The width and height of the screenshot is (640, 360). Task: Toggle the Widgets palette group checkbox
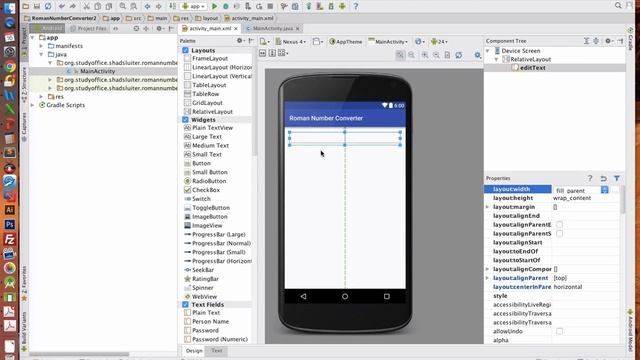pos(185,120)
